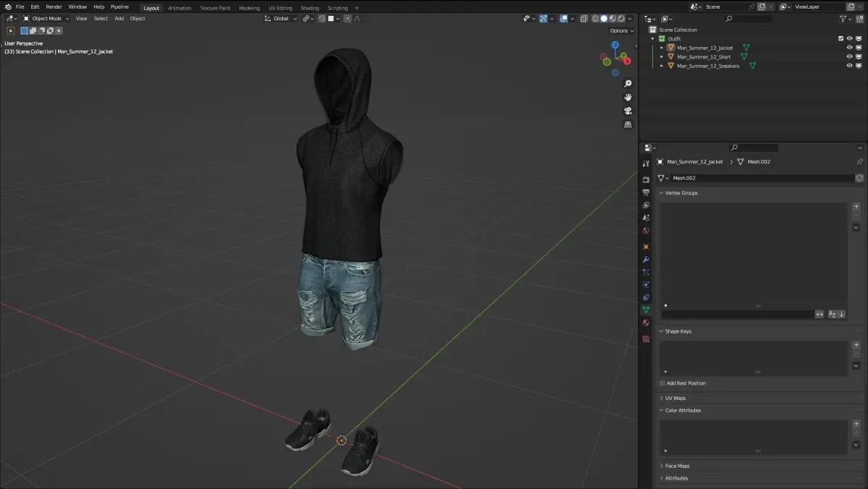Toggle proportional editing in header
The image size is (868, 489).
347,19
